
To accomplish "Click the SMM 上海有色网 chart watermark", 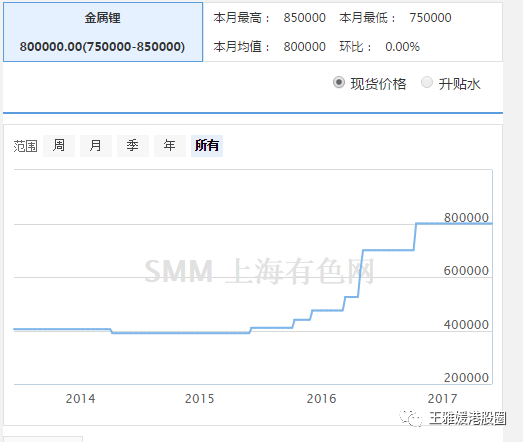I will [x=259, y=271].
